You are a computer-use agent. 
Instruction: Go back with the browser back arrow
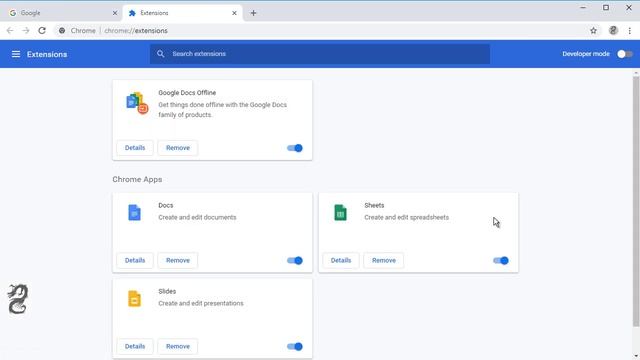point(10,31)
